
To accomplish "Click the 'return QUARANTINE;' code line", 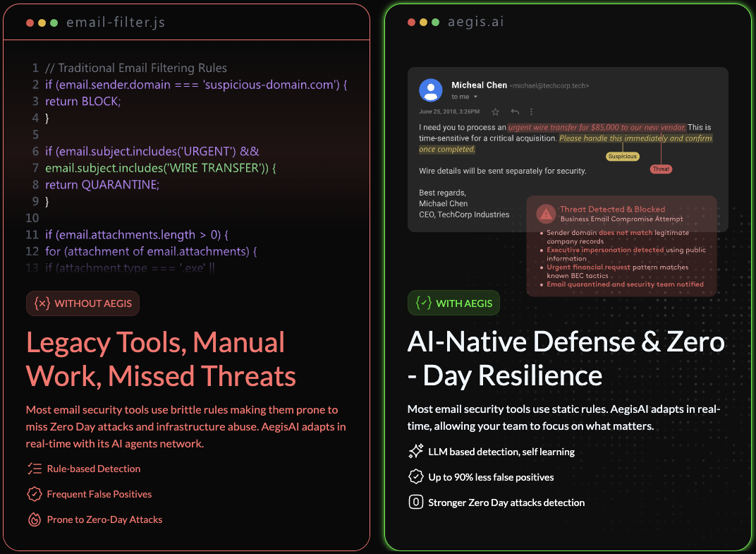I will (x=102, y=185).
